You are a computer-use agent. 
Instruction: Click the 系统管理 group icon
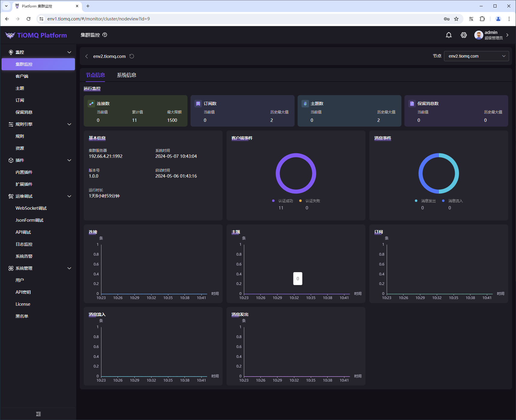point(11,268)
